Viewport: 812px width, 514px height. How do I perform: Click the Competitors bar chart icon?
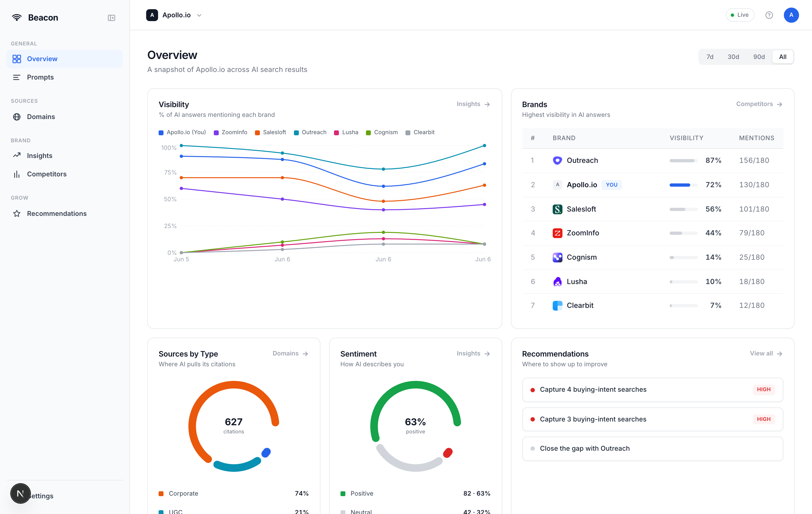pos(17,174)
